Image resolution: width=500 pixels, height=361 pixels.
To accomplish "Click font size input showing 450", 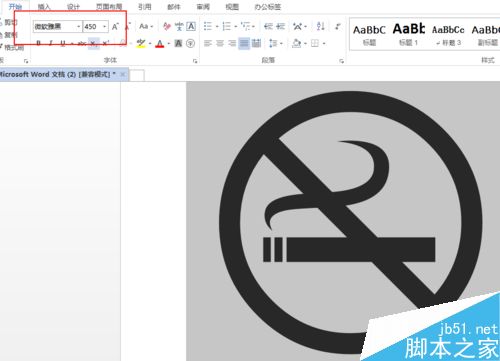I will tap(92, 26).
